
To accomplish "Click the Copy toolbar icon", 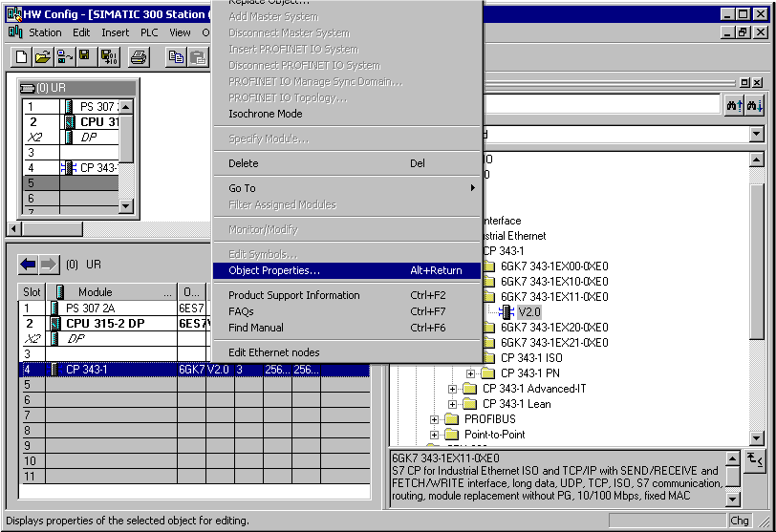I will pos(176,57).
